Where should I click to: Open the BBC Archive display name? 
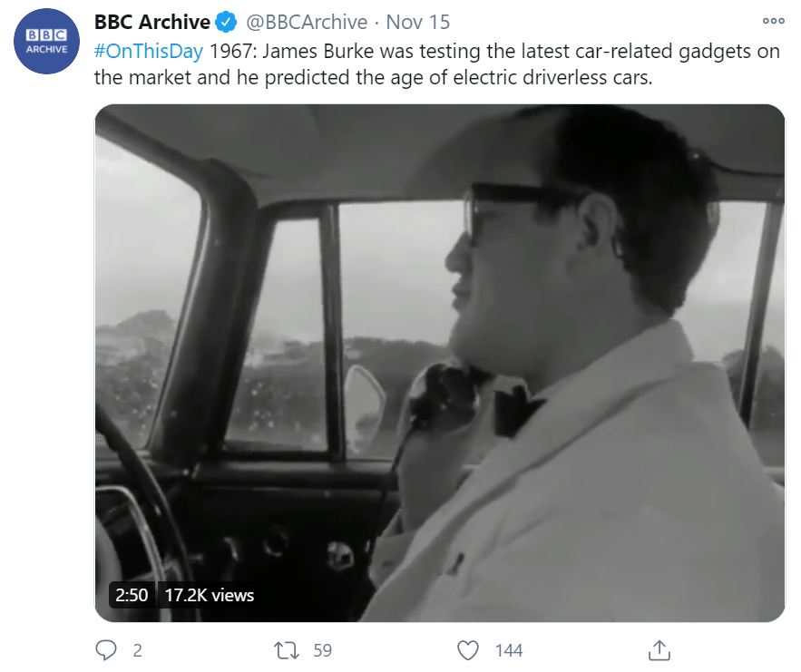151,22
